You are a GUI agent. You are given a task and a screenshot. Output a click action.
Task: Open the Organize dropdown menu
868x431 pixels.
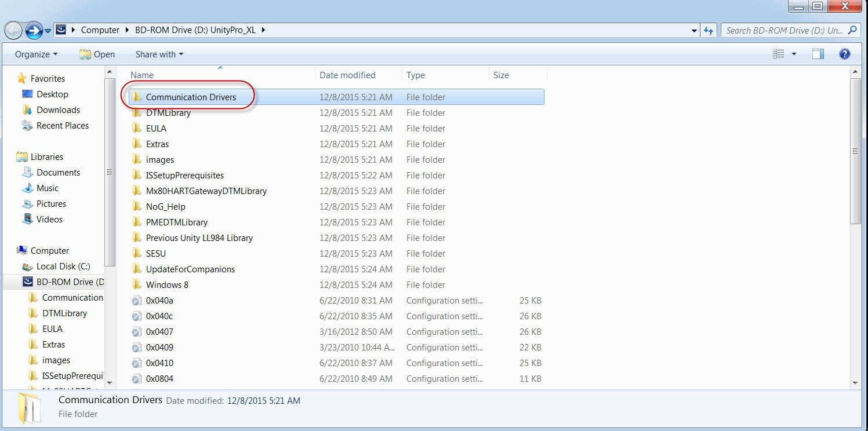pyautogui.click(x=37, y=54)
